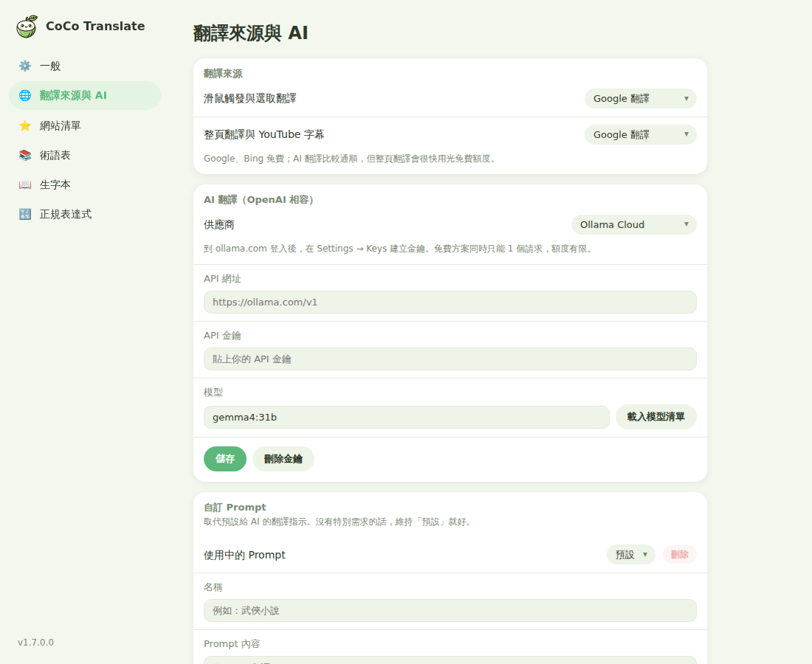812x664 pixels.
Task: Click the AI 翻譯（OpenAI 相容）section title
Action: coord(258,200)
